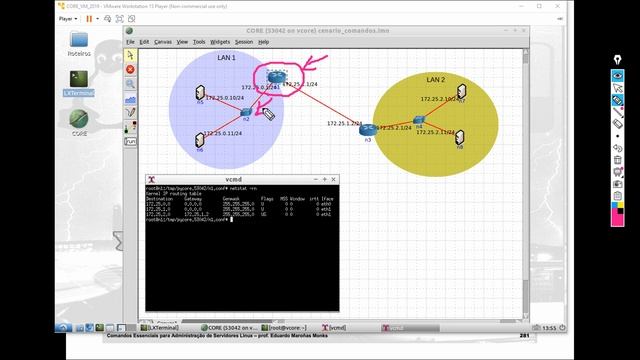Open the Player dropdown menu

(68, 19)
